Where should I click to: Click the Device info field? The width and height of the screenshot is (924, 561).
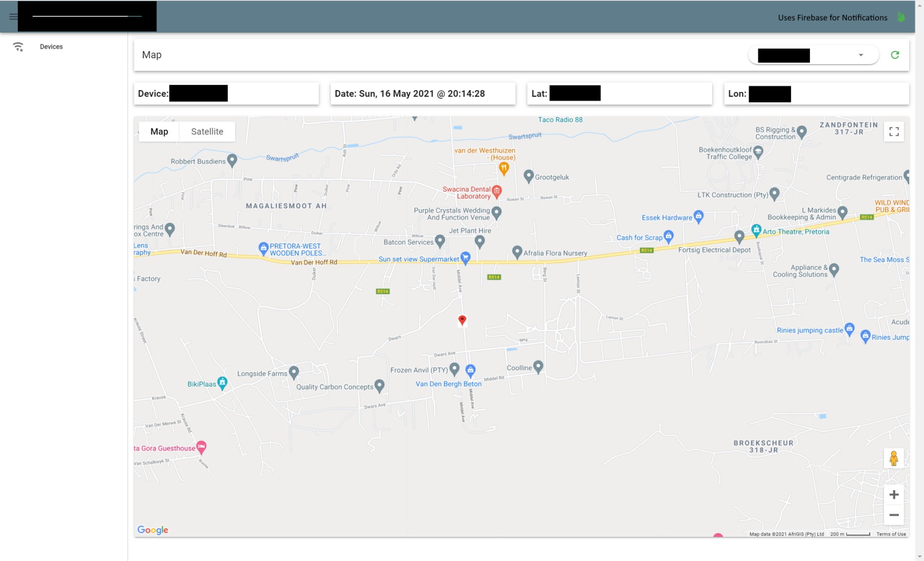click(227, 94)
